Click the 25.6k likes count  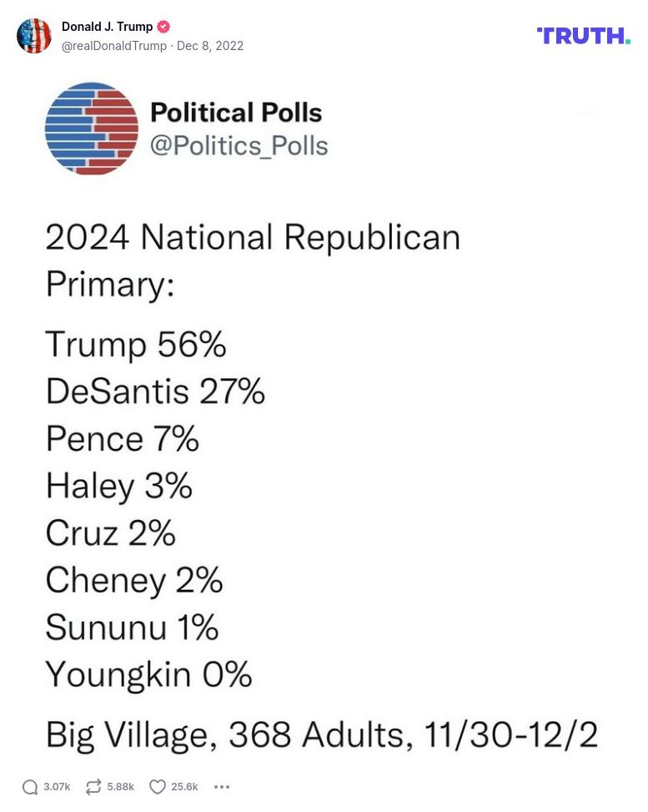click(184, 786)
